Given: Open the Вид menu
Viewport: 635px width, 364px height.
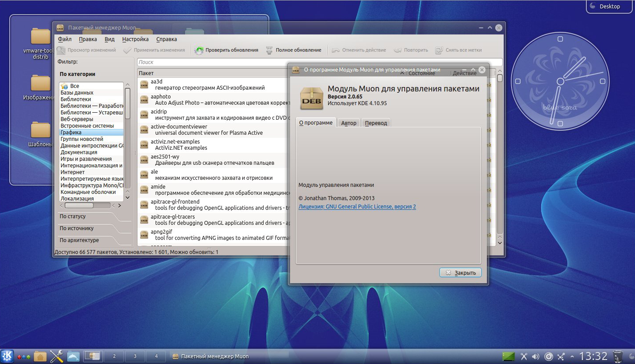Looking at the screenshot, I should pos(109,39).
